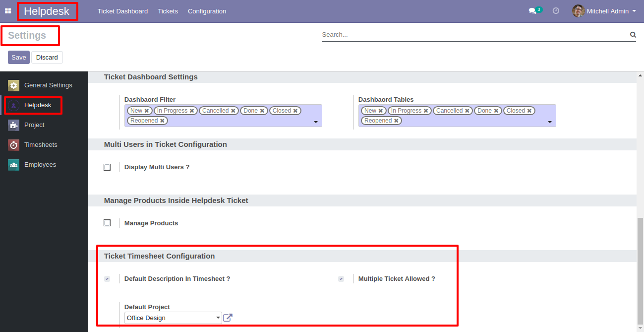Image resolution: width=644 pixels, height=332 pixels.
Task: Click the General Settings gear icon
Action: [14, 85]
